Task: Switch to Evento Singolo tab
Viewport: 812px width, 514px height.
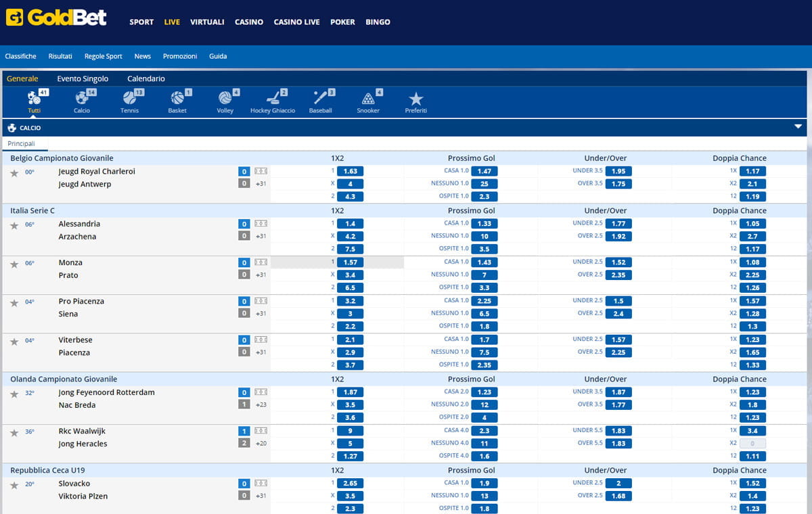Action: click(x=83, y=78)
